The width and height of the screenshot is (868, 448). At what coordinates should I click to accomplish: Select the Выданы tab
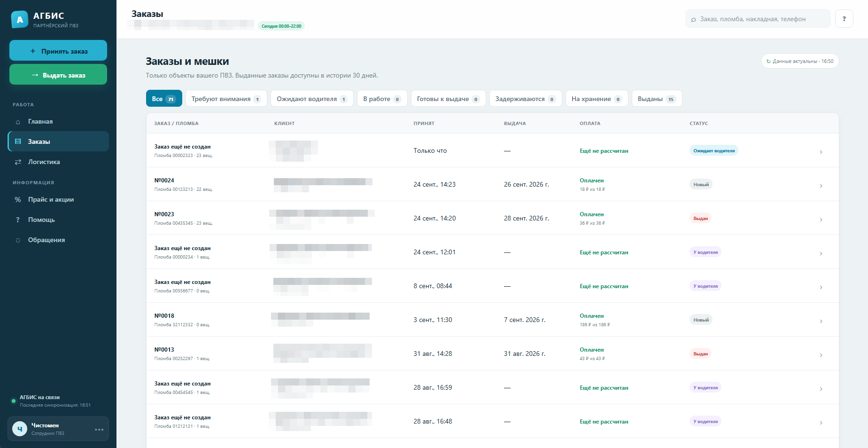(657, 99)
